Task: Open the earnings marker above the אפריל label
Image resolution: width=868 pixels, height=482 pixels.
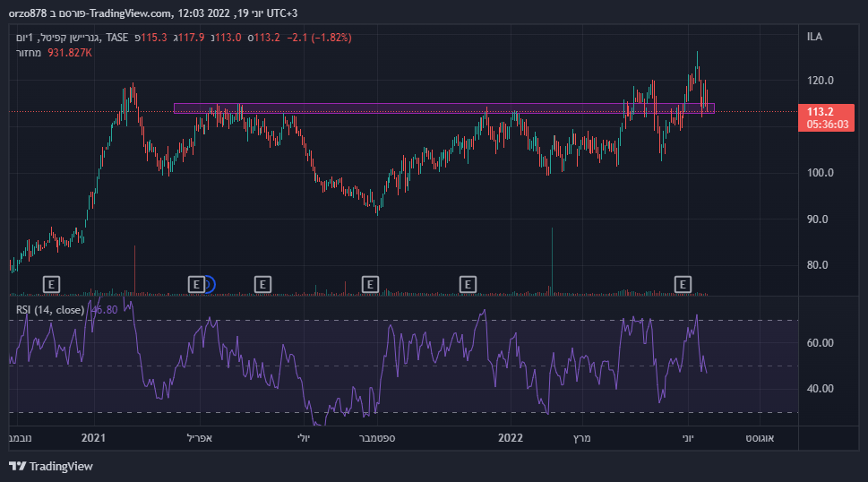Action: click(x=196, y=284)
